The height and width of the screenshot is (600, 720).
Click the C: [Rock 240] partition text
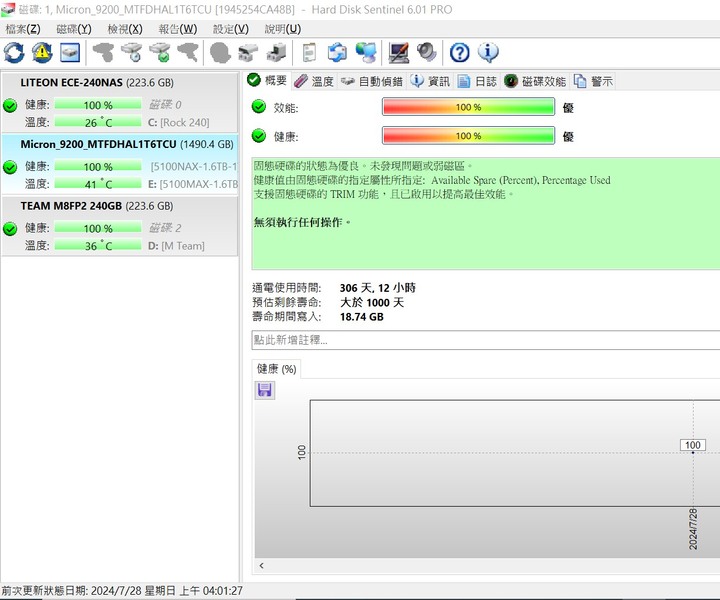click(x=179, y=123)
